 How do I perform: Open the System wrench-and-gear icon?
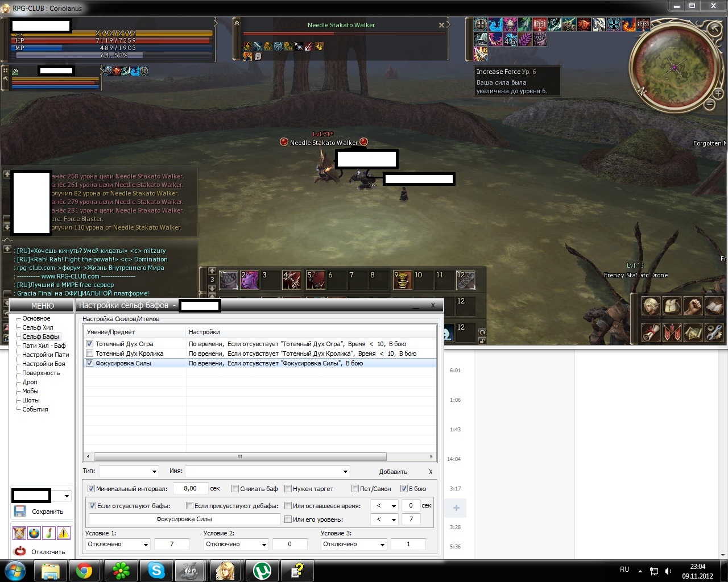point(714,332)
